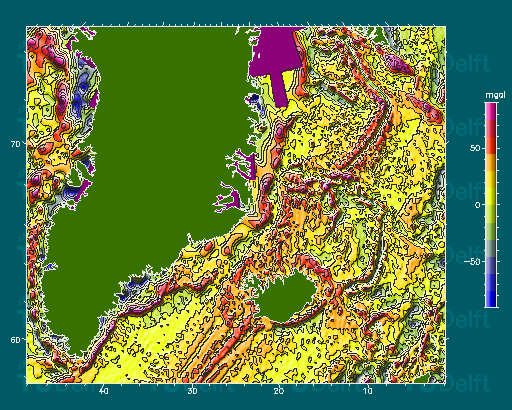Click the 20 longitude axis label
Screen dimensions: 512x410
279,390
